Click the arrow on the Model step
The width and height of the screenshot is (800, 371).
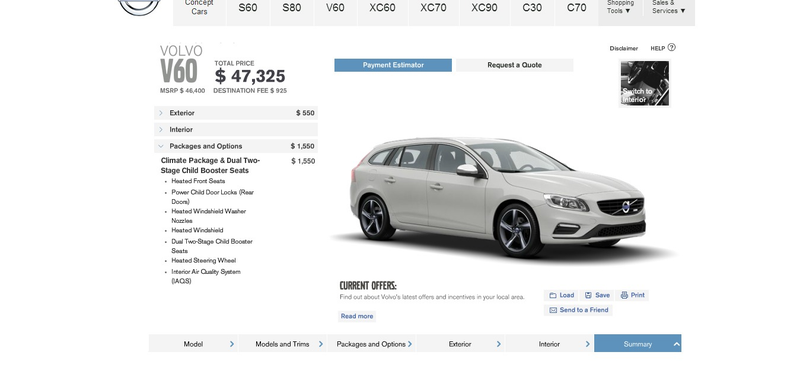point(232,344)
